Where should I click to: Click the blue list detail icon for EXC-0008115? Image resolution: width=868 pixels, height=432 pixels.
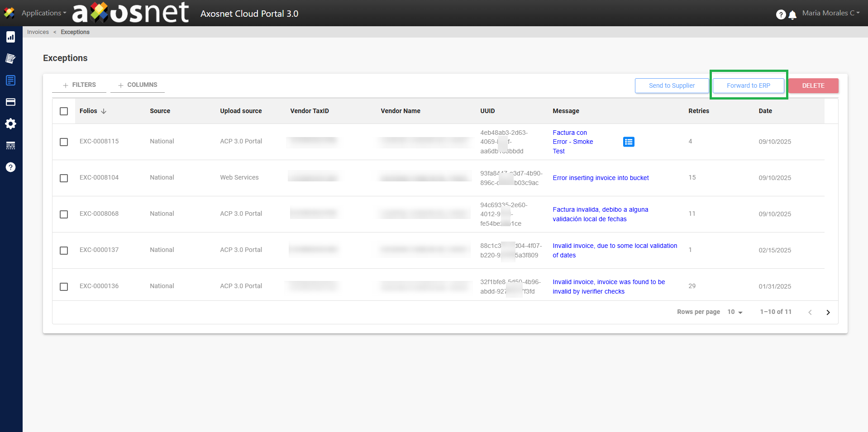coord(628,142)
